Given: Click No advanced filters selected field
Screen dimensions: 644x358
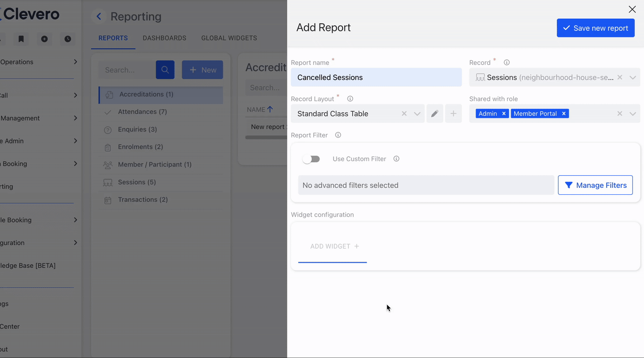Looking at the screenshot, I should coord(426,185).
